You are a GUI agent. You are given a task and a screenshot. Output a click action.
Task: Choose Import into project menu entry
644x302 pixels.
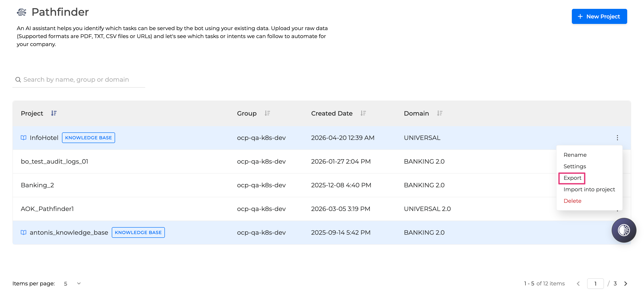[589, 189]
